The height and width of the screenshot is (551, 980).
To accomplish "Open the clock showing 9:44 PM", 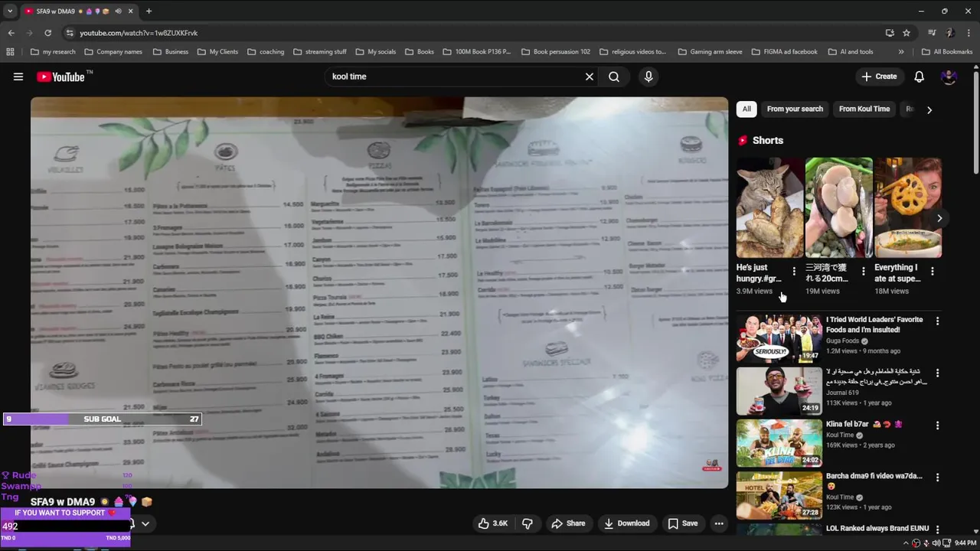I will [965, 543].
